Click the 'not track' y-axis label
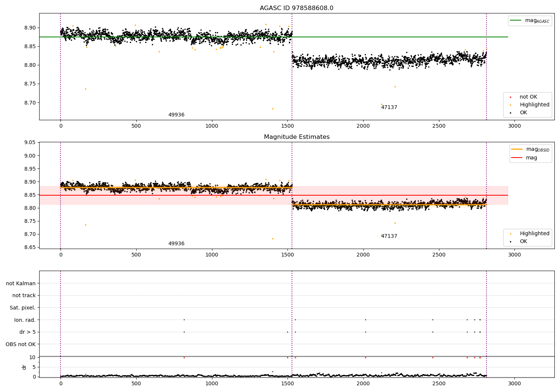This screenshot has width=560, height=392. click(x=24, y=295)
